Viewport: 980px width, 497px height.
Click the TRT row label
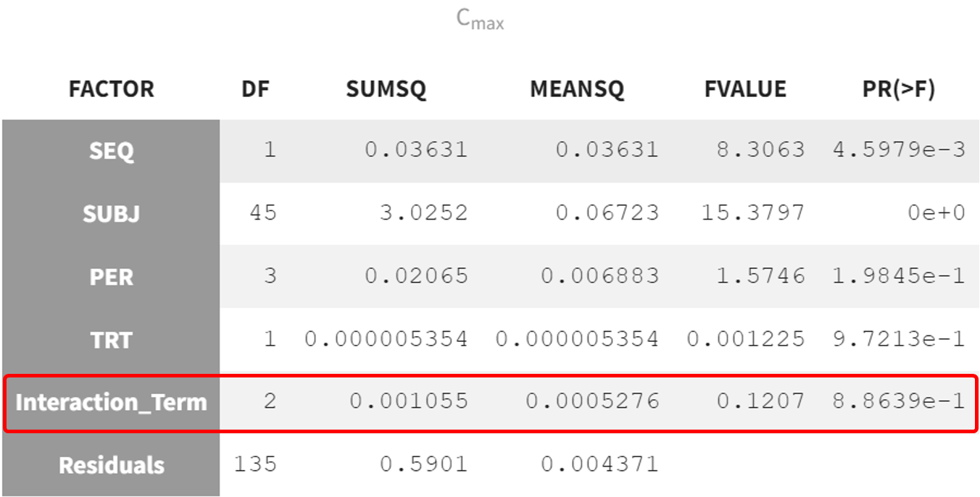tap(111, 339)
